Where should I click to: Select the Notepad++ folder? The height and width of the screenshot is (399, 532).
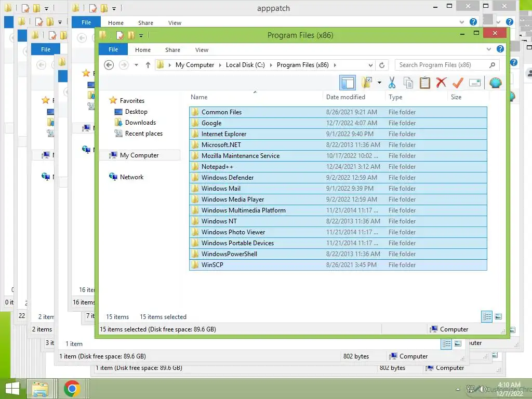click(x=338, y=167)
